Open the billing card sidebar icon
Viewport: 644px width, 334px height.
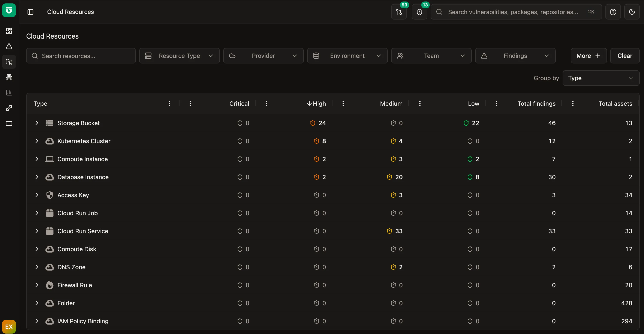click(x=9, y=123)
